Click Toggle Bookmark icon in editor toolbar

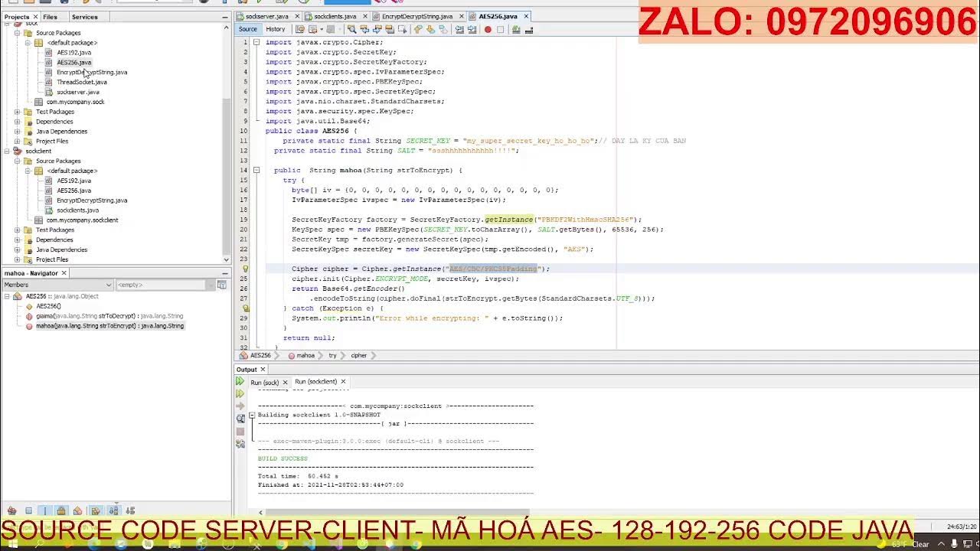tap(443, 29)
